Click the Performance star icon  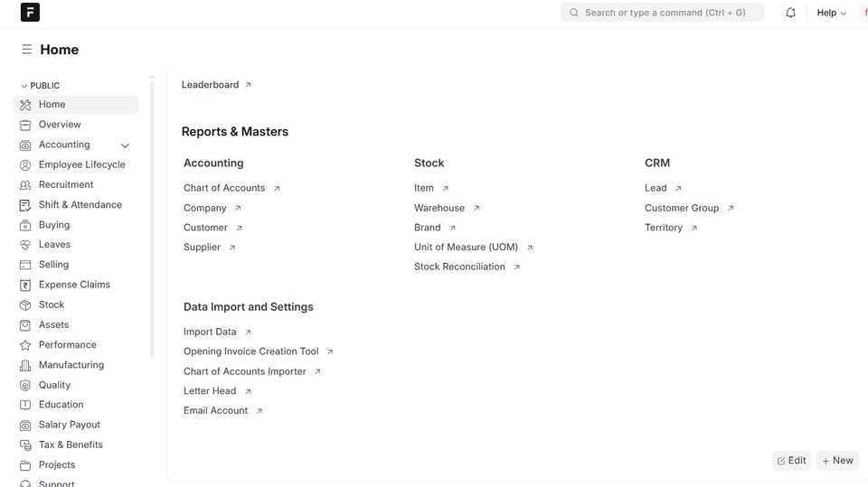point(25,345)
